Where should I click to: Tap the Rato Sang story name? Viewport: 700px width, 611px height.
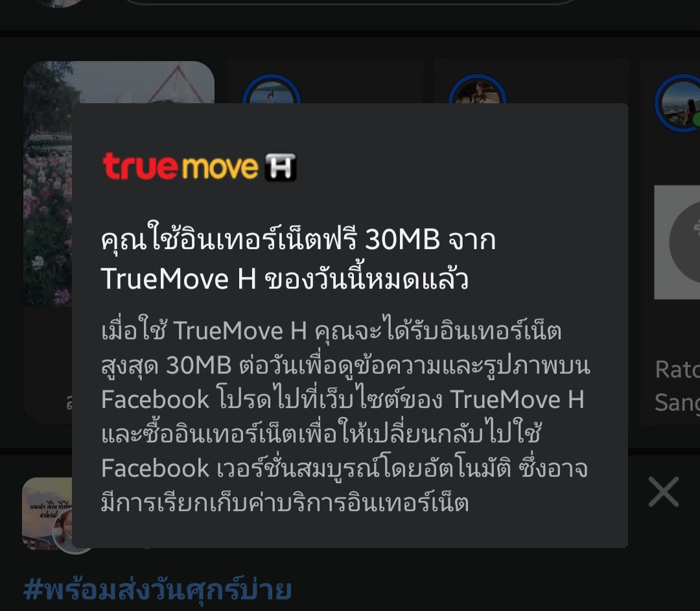[x=677, y=386]
